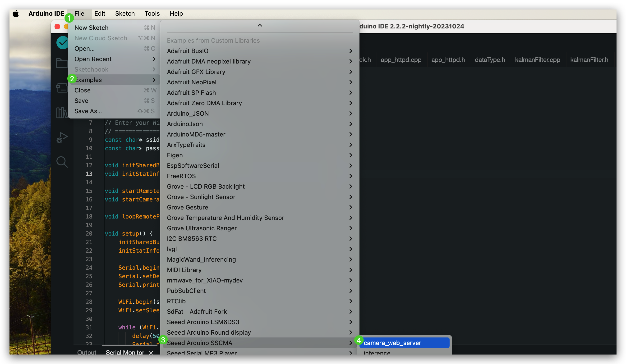Open Grove Gesture examples entry
The image size is (626, 364).
[x=260, y=207]
